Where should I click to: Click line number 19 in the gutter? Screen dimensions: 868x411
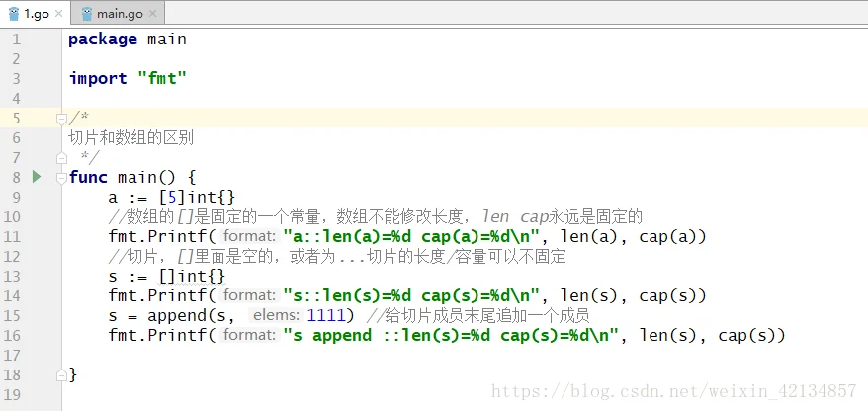(x=12, y=395)
